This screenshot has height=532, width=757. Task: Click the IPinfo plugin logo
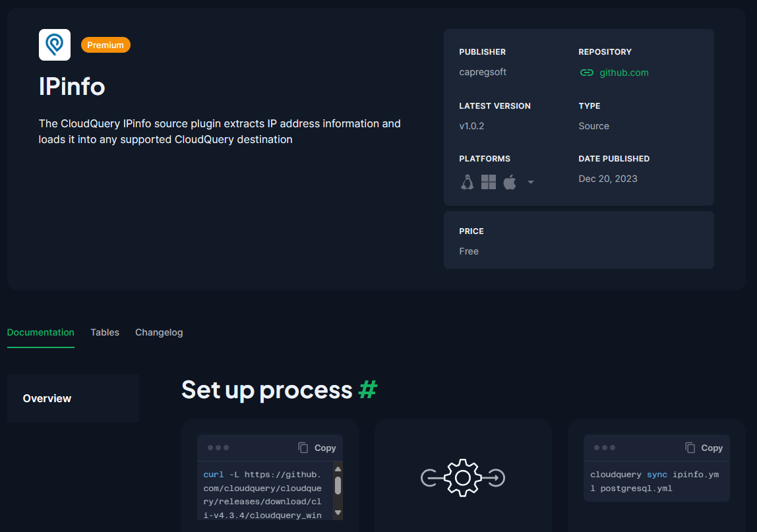[x=55, y=45]
